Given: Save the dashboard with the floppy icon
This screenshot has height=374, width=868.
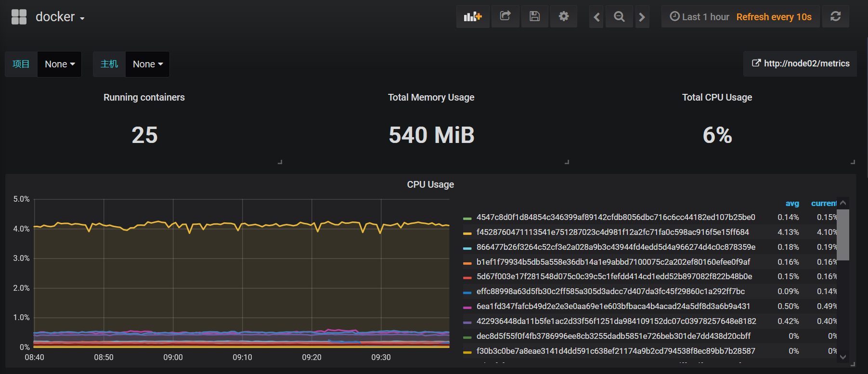Looking at the screenshot, I should [534, 16].
